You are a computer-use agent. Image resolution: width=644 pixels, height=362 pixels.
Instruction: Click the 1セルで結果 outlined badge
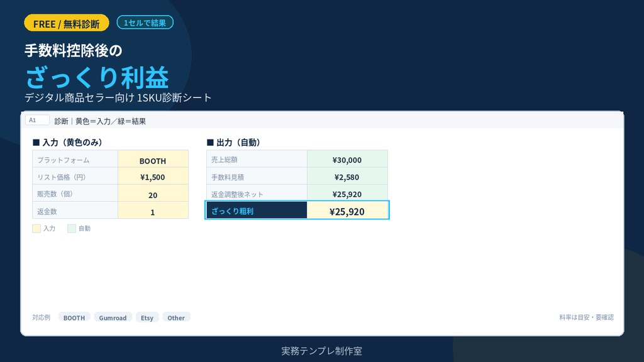[145, 23]
